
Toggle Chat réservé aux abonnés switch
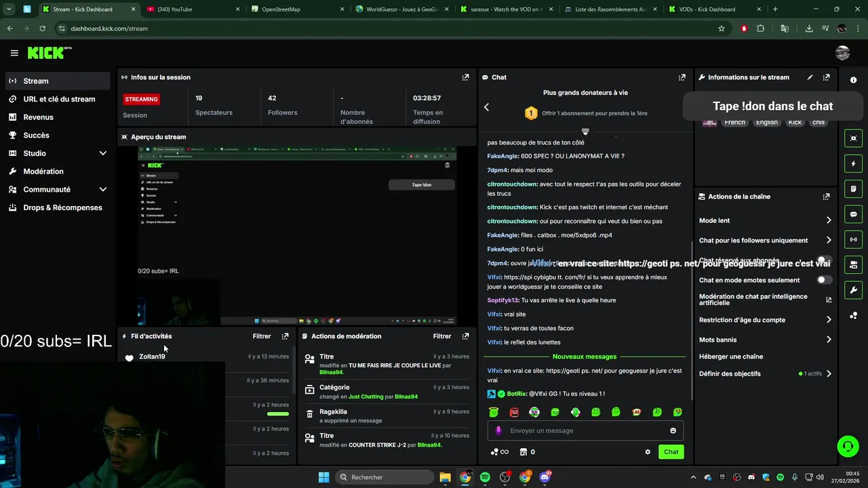coord(824,260)
